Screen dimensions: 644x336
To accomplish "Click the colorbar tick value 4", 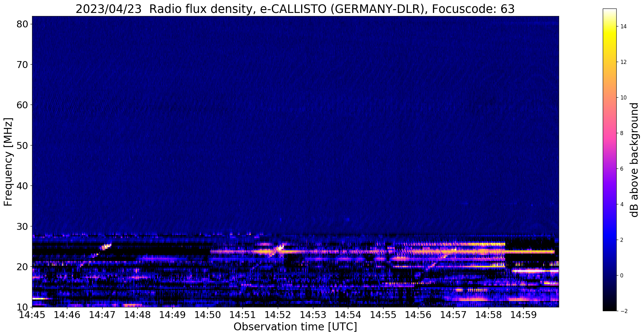I will pyautogui.click(x=622, y=204).
